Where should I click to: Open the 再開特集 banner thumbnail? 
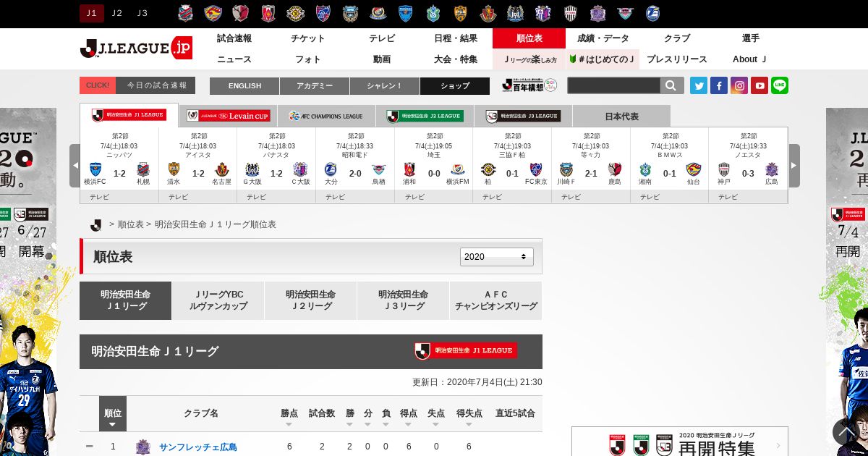(x=680, y=442)
